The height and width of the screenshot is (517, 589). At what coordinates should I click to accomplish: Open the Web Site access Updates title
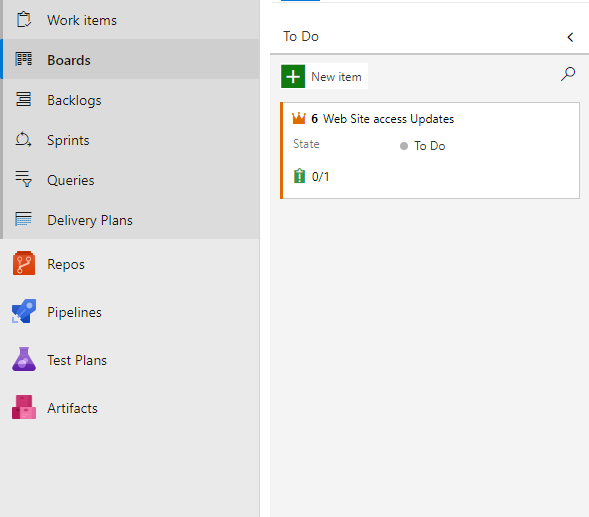coord(388,119)
